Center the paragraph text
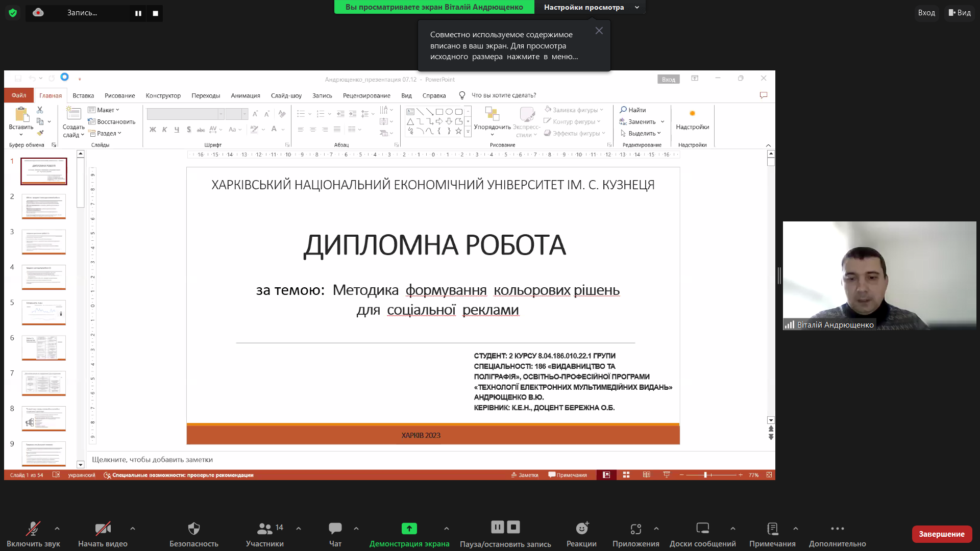Image resolution: width=980 pixels, height=551 pixels. (313, 130)
